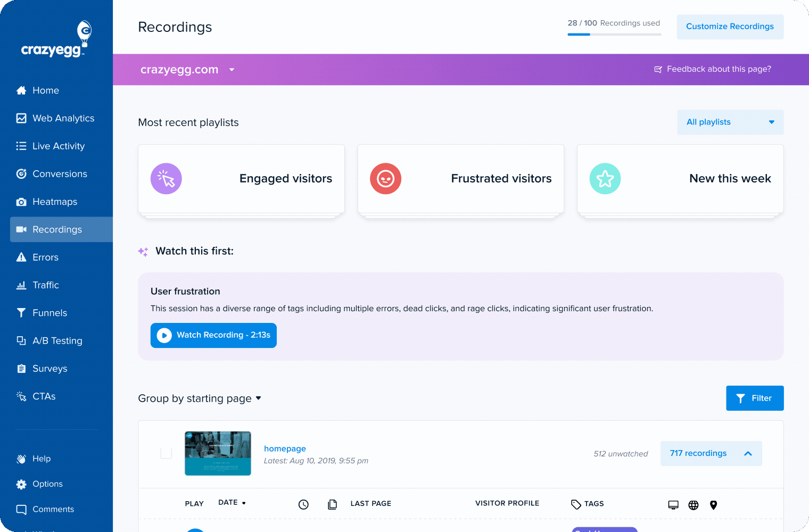The height and width of the screenshot is (532, 809).
Task: Open Group by starting page dropdown
Action: click(x=200, y=398)
